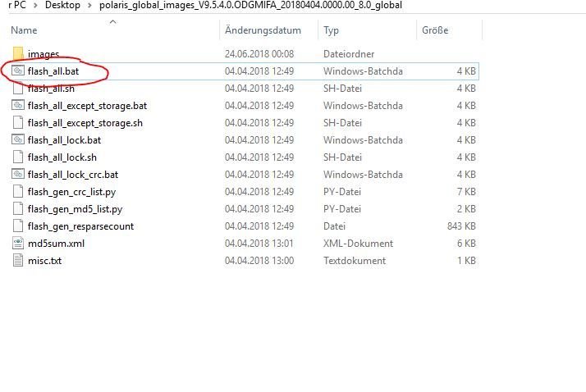
Task: Expand the breadcrumb chevron after PC
Action: pos(35,6)
